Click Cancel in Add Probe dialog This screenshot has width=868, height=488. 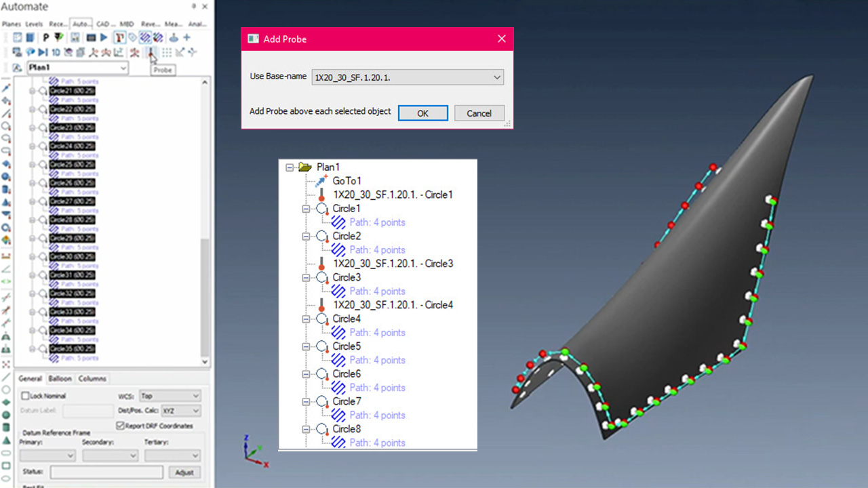click(479, 113)
